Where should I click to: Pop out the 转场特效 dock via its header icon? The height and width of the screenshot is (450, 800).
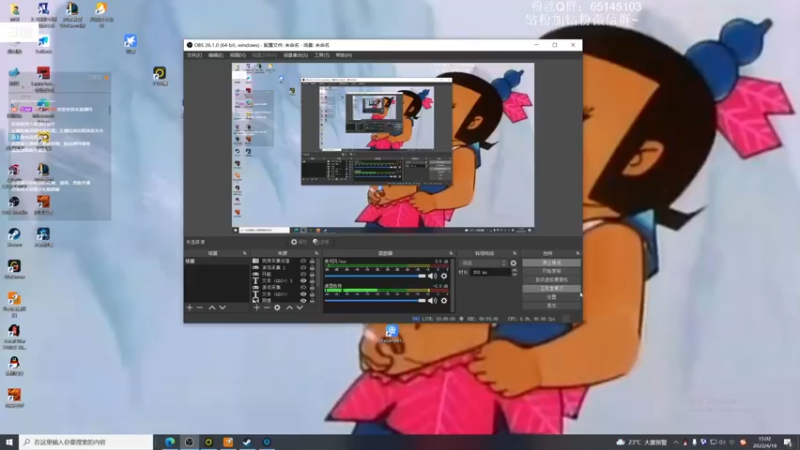[x=514, y=253]
